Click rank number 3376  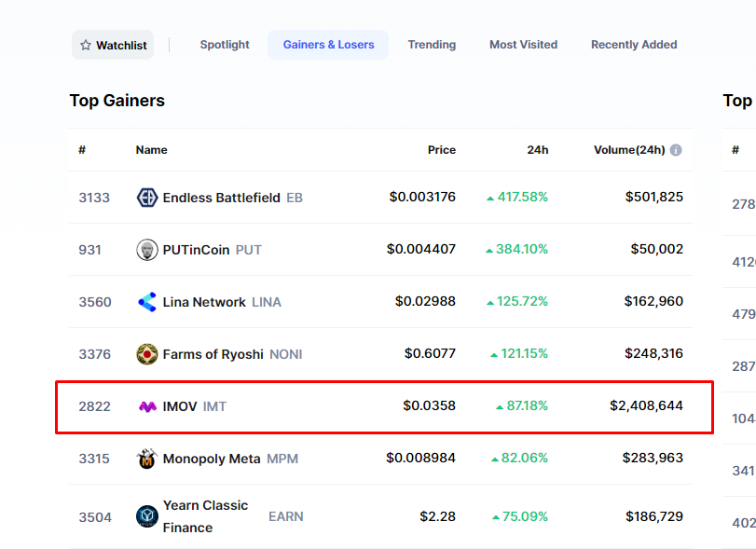coord(95,354)
